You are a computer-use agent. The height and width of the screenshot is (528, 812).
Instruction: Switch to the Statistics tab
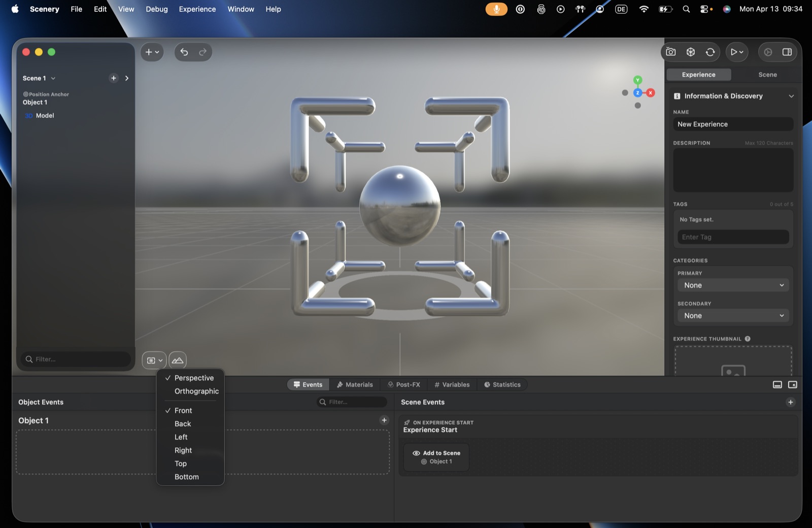[502, 384]
